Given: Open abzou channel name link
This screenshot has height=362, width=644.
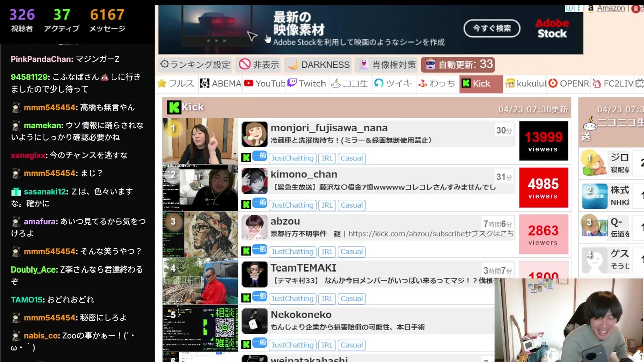Looking at the screenshot, I should click(x=285, y=221).
